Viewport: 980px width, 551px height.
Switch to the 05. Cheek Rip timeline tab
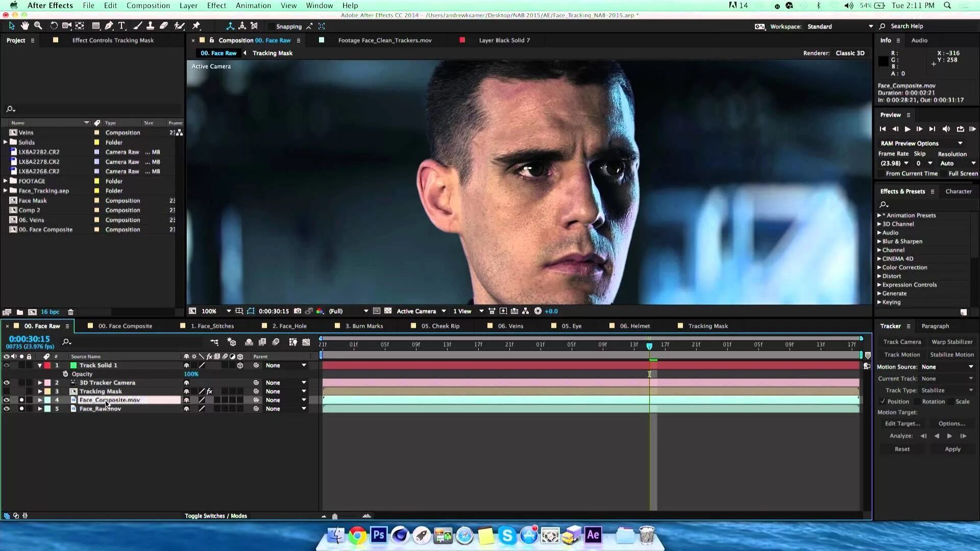440,326
